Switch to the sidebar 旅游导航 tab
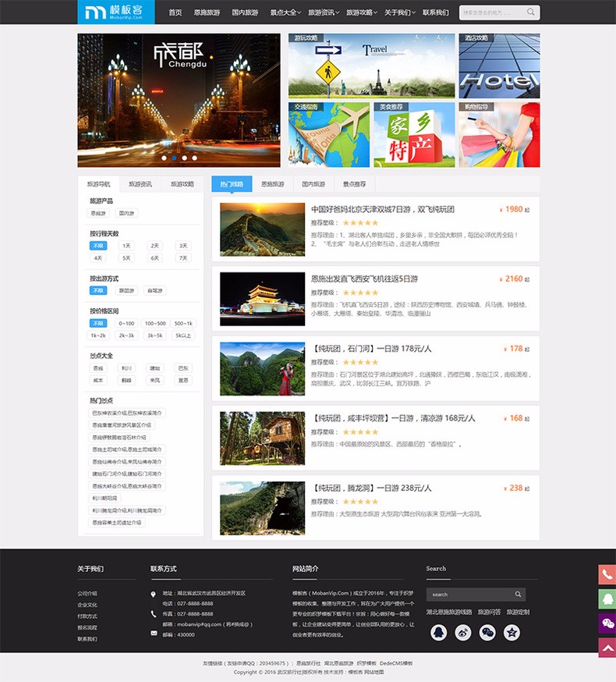Image resolution: width=616 pixels, height=682 pixels. click(99, 184)
